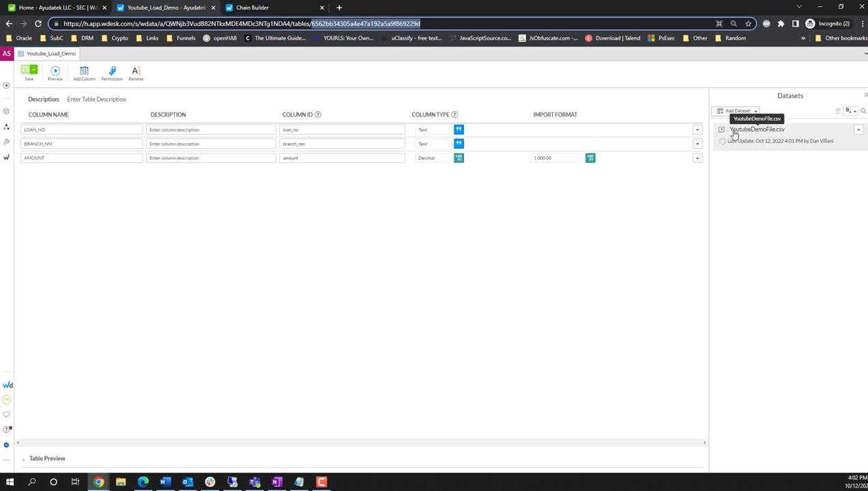The height and width of the screenshot is (491, 868).
Task: Click the description field for BRANCH_NM
Action: tap(211, 144)
